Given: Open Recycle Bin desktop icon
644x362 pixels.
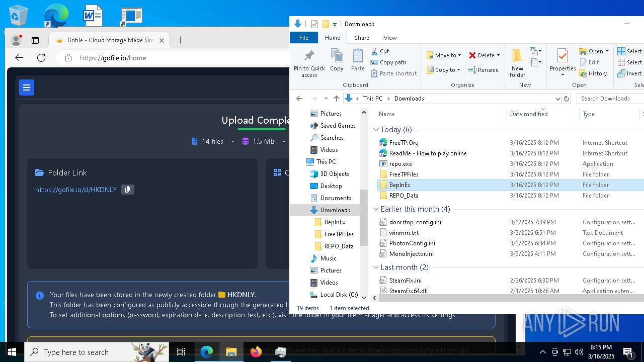Looking at the screenshot, I should pyautogui.click(x=18, y=15).
